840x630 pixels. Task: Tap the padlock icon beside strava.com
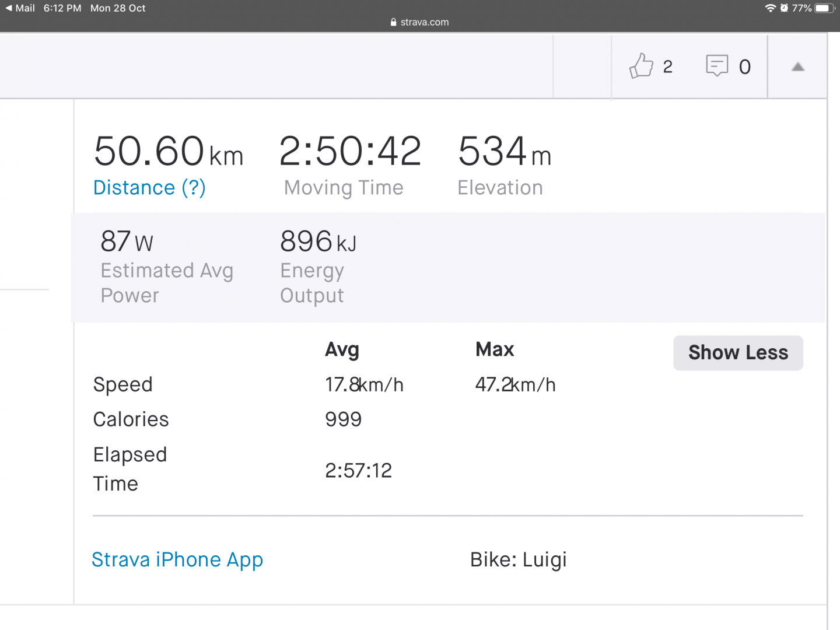click(394, 22)
